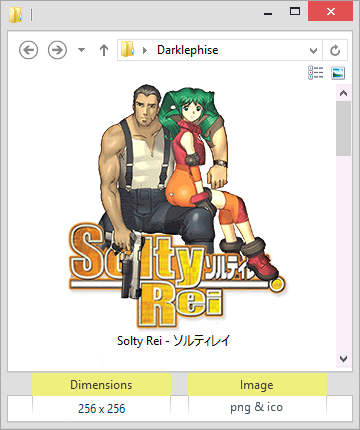Switch to large thumbnails view
This screenshot has height=430, width=360.
[338, 73]
